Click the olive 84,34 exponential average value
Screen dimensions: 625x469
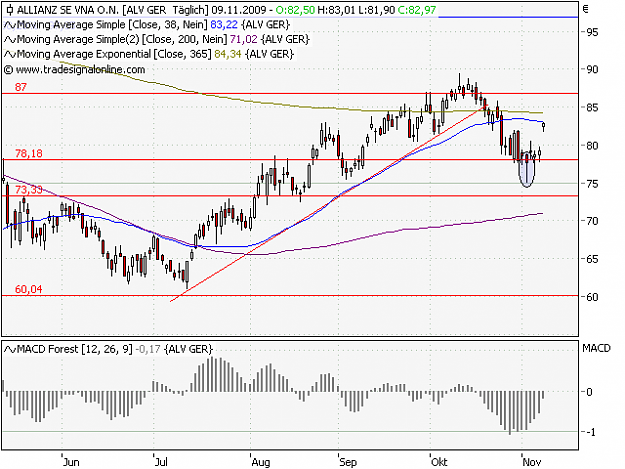coord(228,54)
